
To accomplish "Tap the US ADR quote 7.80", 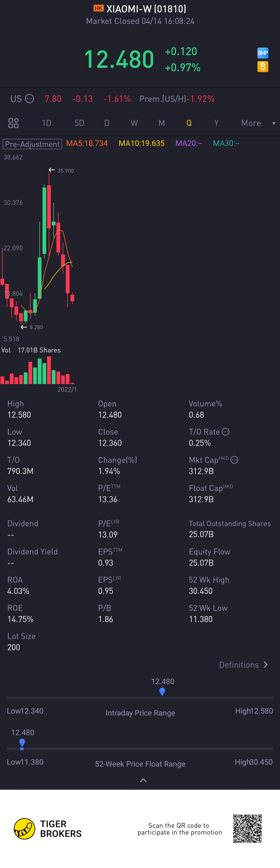I will coord(53,99).
